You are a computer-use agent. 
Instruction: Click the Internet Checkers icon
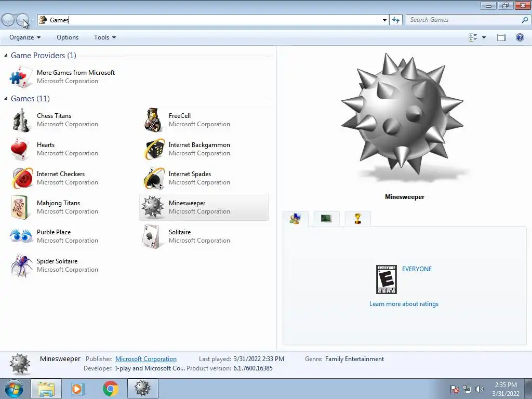22,178
